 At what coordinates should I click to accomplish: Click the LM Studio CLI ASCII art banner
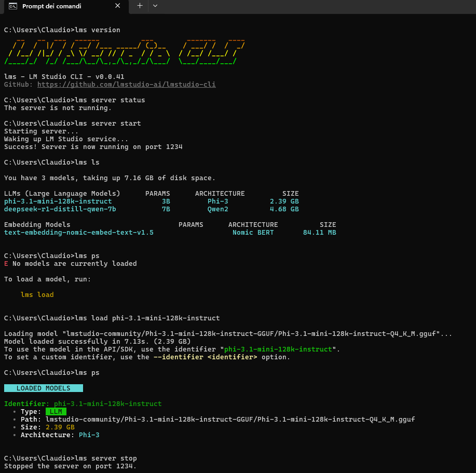click(125, 51)
